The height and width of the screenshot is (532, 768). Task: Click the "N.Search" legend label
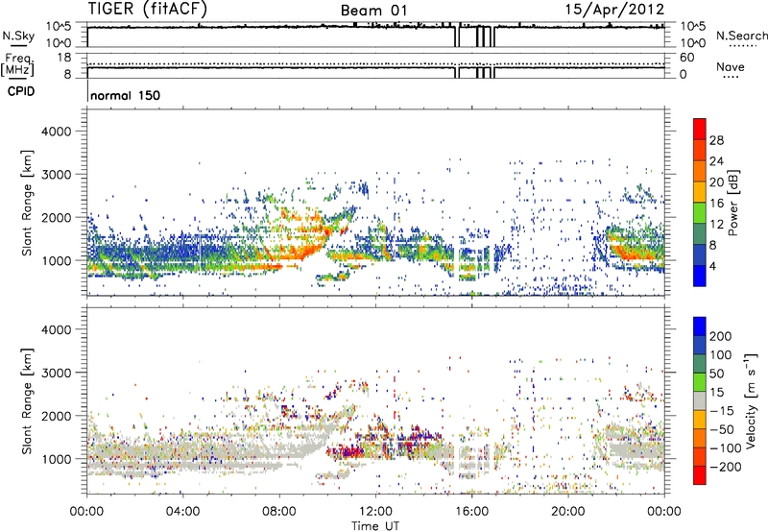(x=741, y=36)
